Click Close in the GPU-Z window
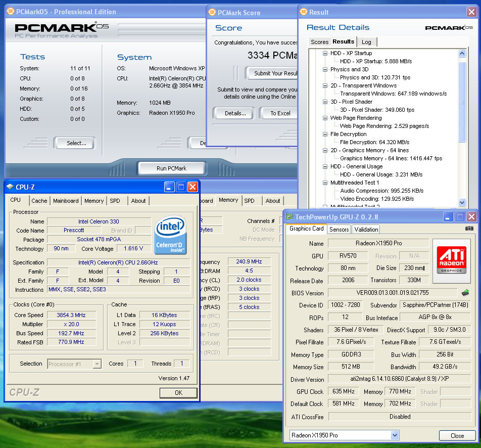 coord(457,436)
